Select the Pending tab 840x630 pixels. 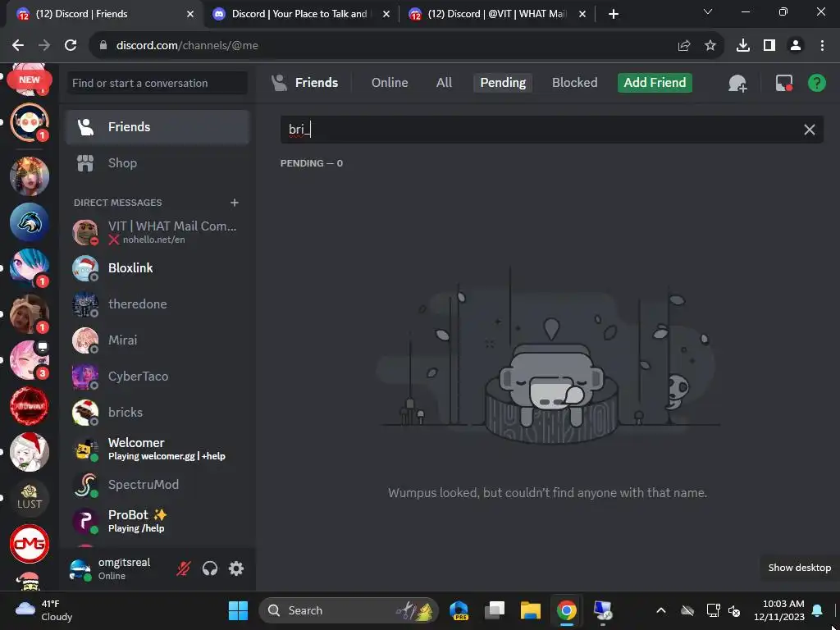(503, 83)
